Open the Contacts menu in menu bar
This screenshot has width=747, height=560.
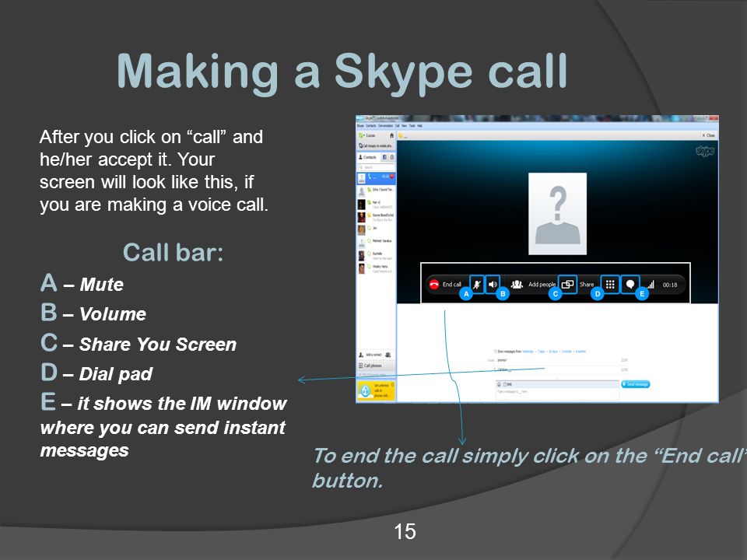tap(370, 126)
